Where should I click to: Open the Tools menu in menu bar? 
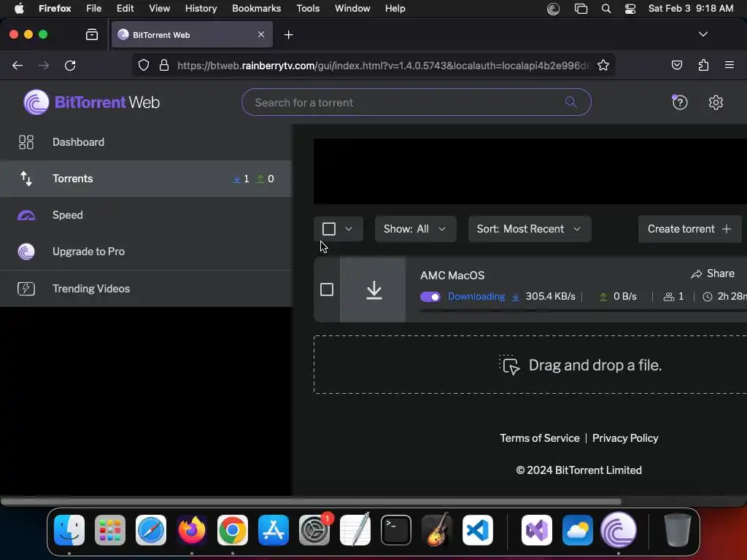pos(308,9)
